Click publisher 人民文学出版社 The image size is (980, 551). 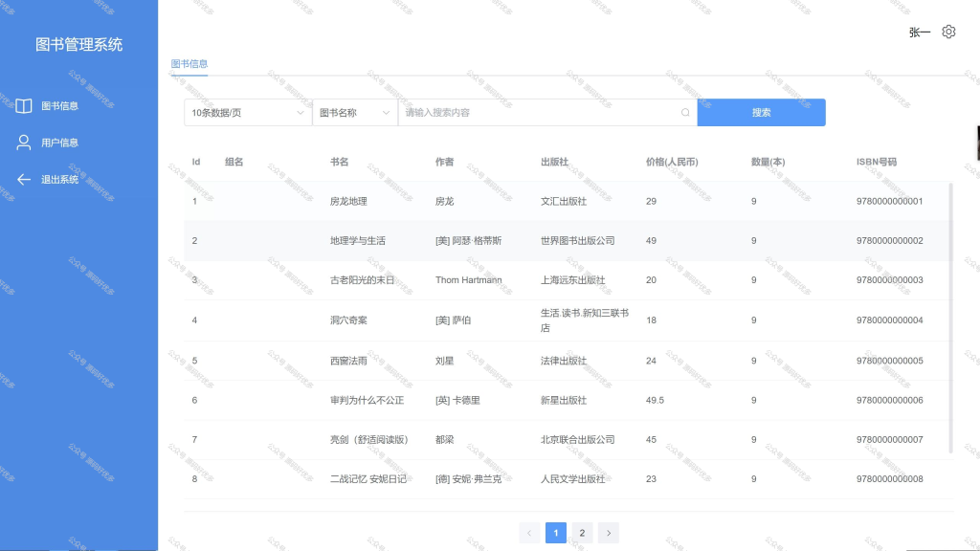(573, 479)
